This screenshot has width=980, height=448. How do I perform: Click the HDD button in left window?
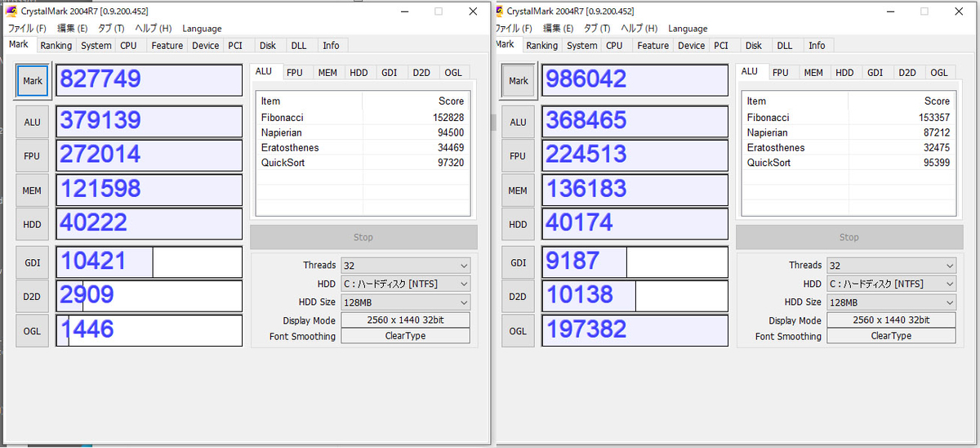[x=33, y=224]
